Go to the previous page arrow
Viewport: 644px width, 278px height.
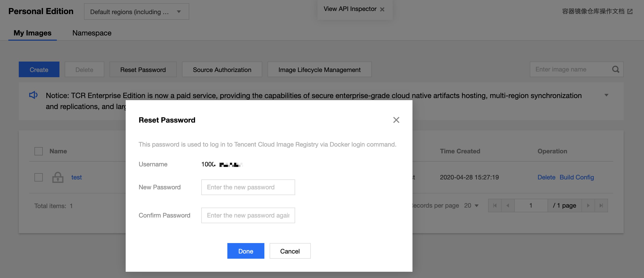point(508,206)
